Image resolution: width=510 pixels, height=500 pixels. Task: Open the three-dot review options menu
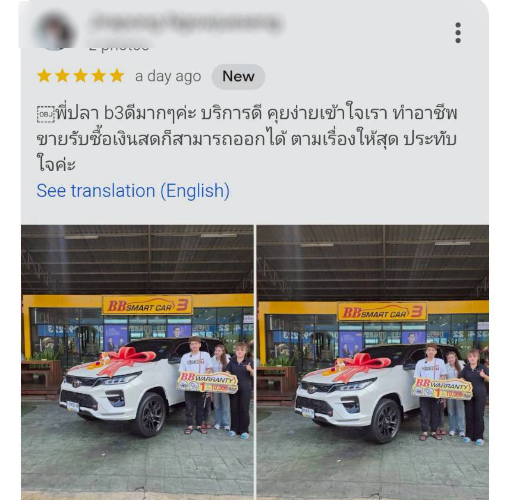[x=458, y=33]
